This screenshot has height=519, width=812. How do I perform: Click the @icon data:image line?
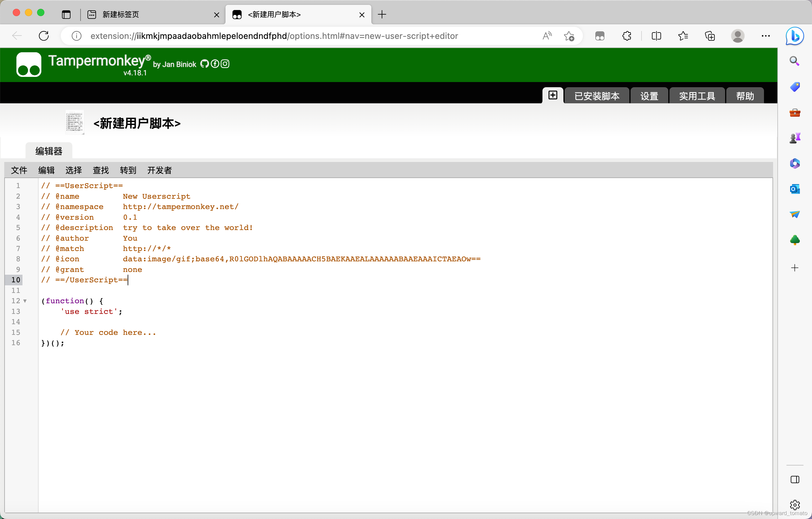(x=261, y=259)
